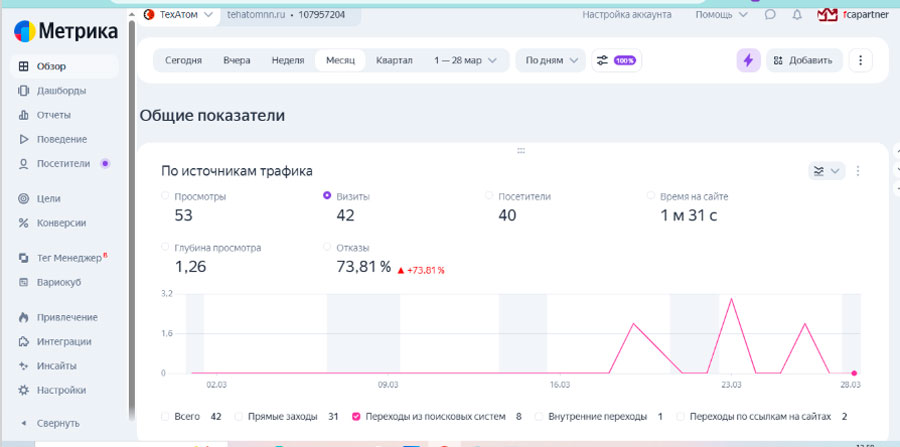
Task: Click pink data point at 28.03
Action: [x=854, y=373]
